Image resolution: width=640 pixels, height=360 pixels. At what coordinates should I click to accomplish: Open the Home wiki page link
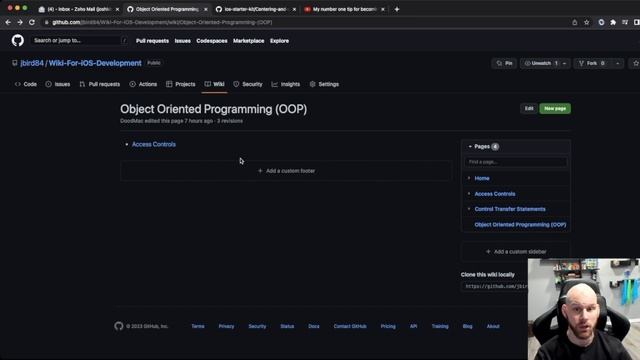(x=482, y=178)
